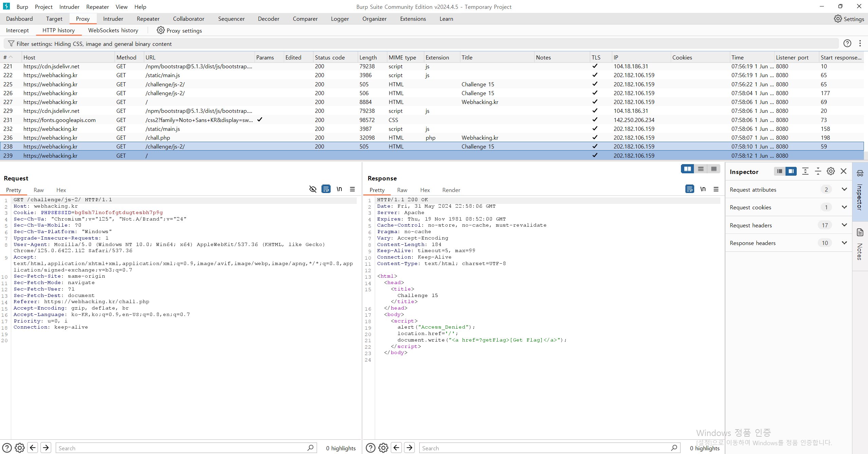Select history row 231 fonts.googleapis.com
Viewport: 868px width, 454px height.
tap(432, 120)
